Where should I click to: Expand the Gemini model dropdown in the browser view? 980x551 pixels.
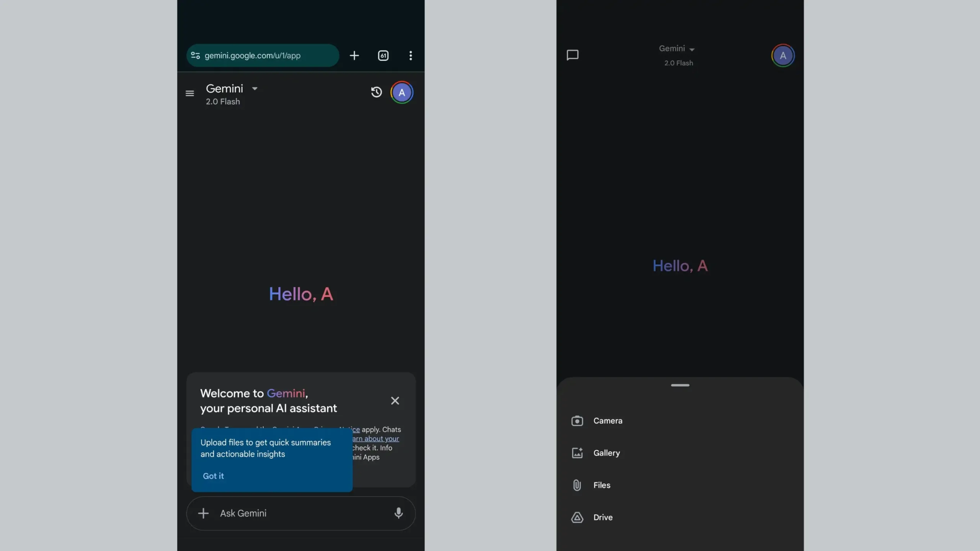[232, 88]
